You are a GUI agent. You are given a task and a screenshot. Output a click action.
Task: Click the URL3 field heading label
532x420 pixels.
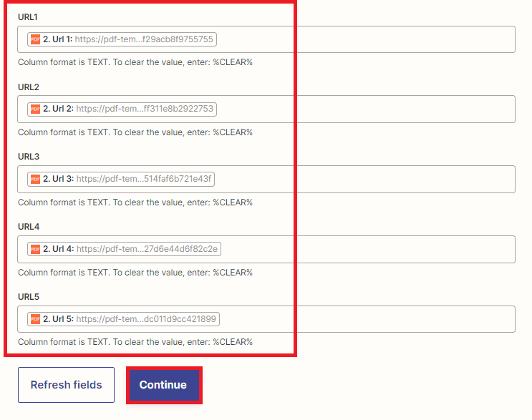click(x=29, y=157)
